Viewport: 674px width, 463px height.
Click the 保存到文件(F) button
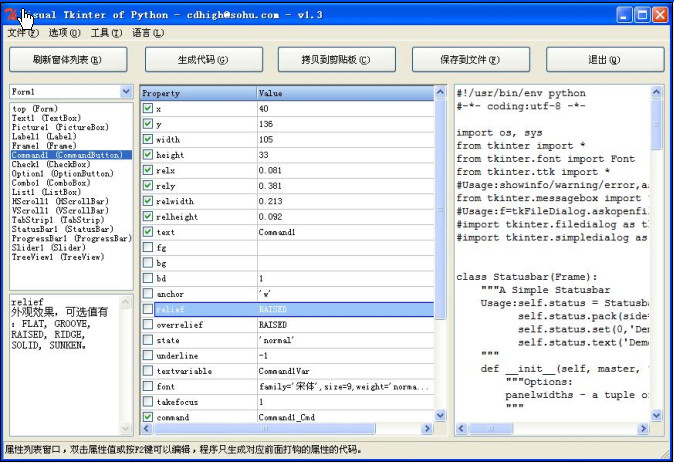coord(471,60)
